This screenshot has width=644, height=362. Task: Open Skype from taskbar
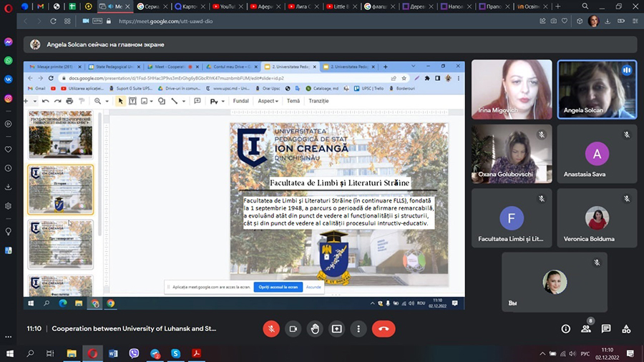[x=176, y=353]
